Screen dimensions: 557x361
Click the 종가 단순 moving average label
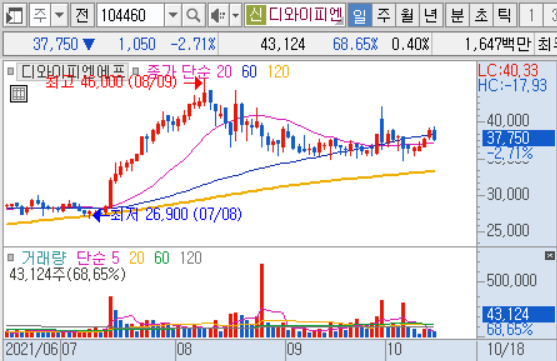(179, 71)
